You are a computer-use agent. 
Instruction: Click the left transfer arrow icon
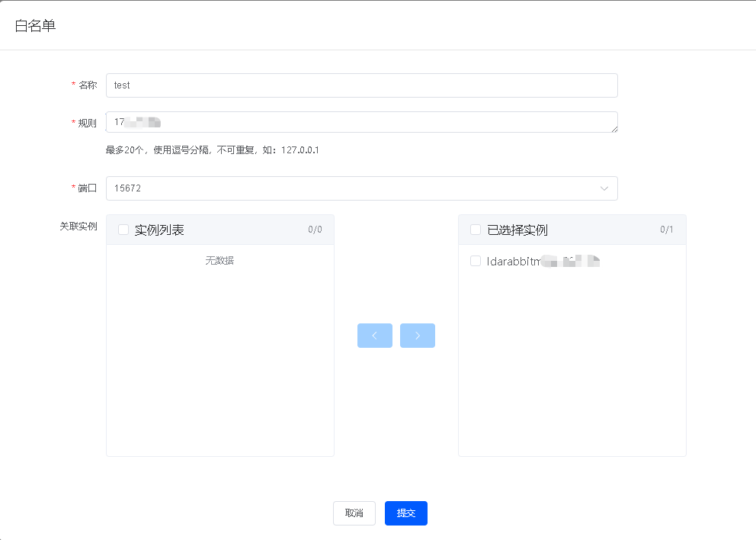coord(374,335)
